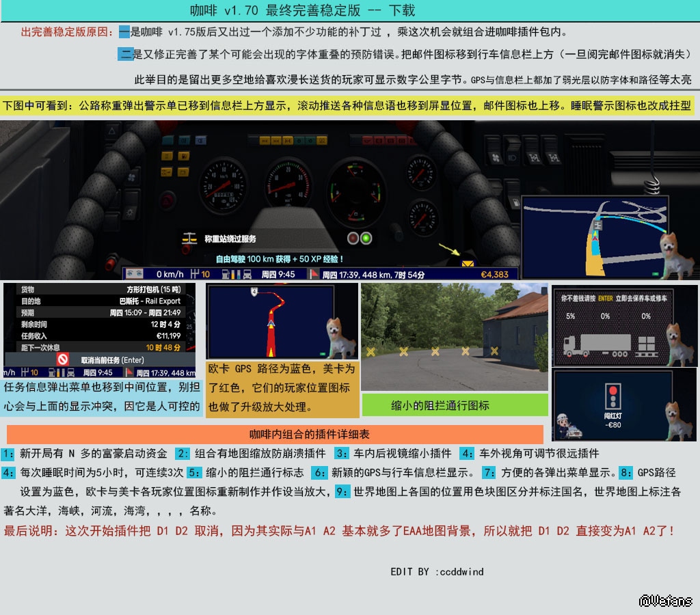Click the '1:' label before 新开局

[8, 454]
